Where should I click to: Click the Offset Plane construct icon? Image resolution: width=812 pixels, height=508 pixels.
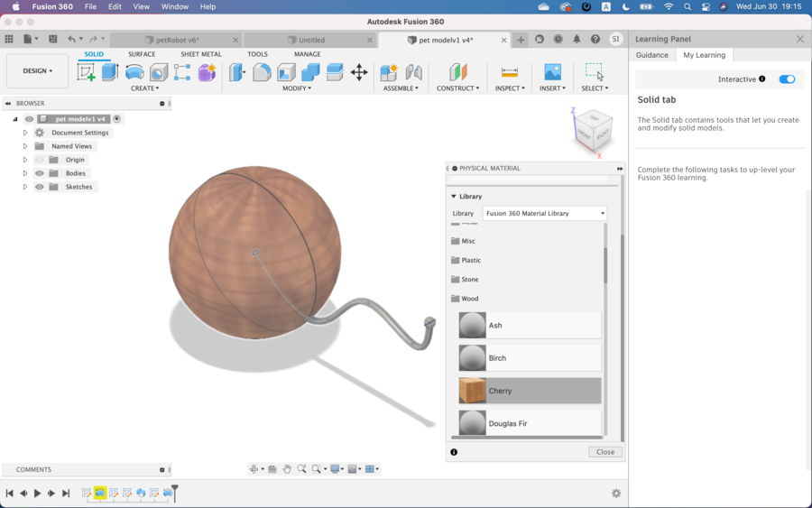pyautogui.click(x=457, y=72)
